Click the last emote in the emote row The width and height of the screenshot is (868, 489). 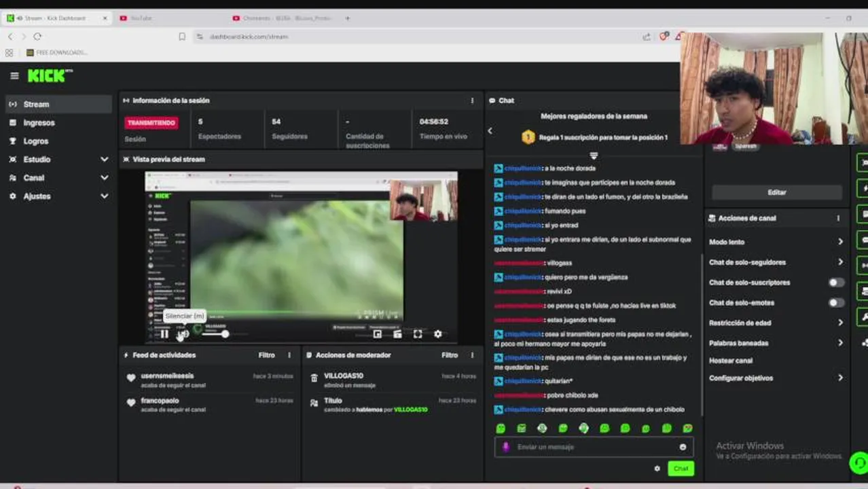pos(687,429)
